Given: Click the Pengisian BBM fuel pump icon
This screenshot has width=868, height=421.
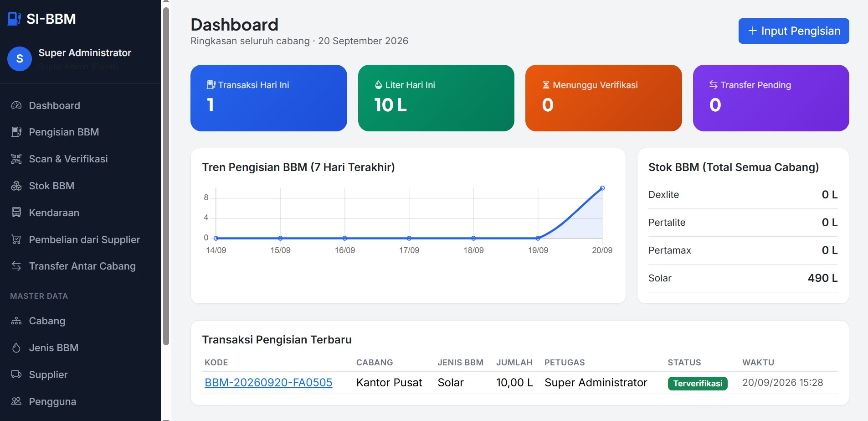Looking at the screenshot, I should (x=16, y=132).
